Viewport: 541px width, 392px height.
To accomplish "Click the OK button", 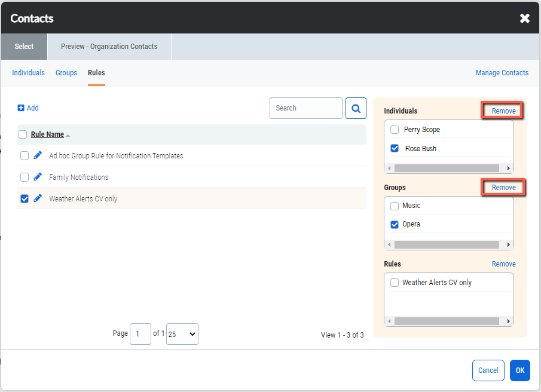I will [x=519, y=370].
